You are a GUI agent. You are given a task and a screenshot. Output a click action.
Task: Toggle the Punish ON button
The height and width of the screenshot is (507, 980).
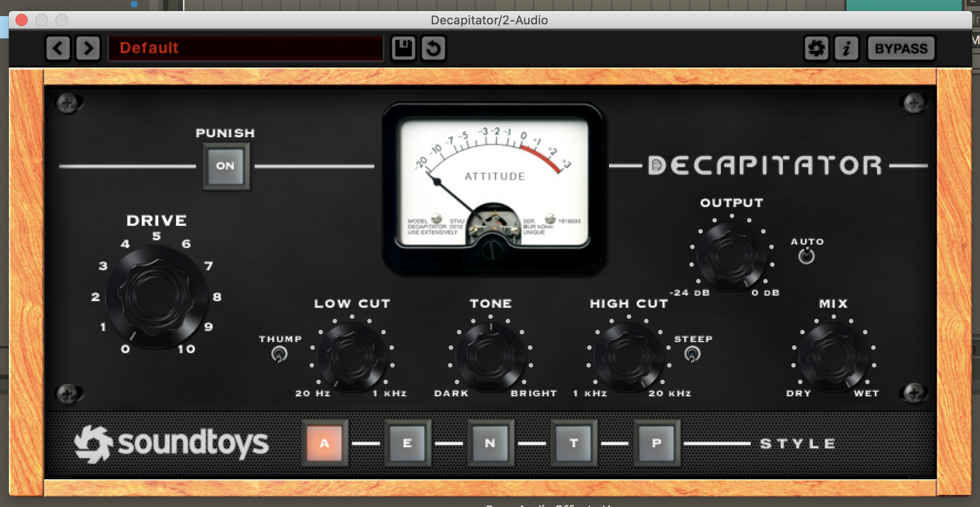[x=225, y=166]
